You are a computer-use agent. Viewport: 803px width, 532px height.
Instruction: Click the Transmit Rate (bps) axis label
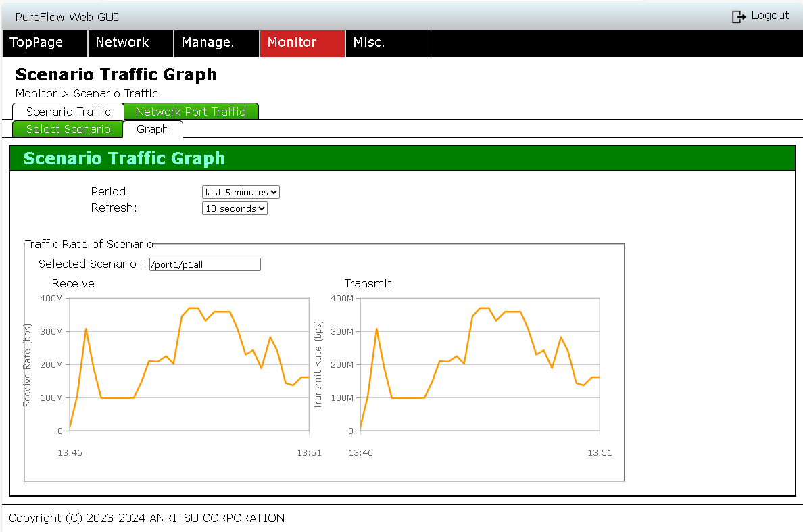pyautogui.click(x=318, y=364)
